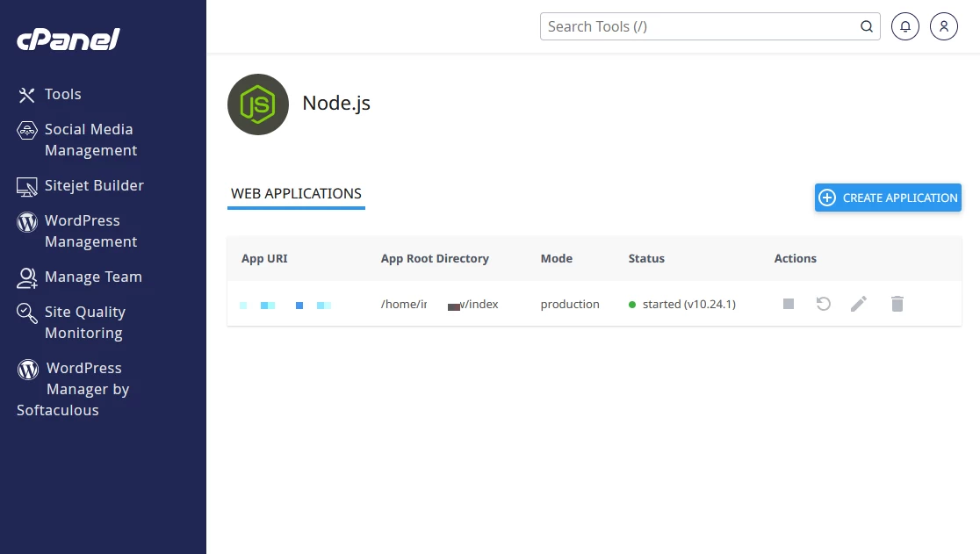Click the Social Media Management icon
This screenshot has height=554, width=980.
point(27,131)
